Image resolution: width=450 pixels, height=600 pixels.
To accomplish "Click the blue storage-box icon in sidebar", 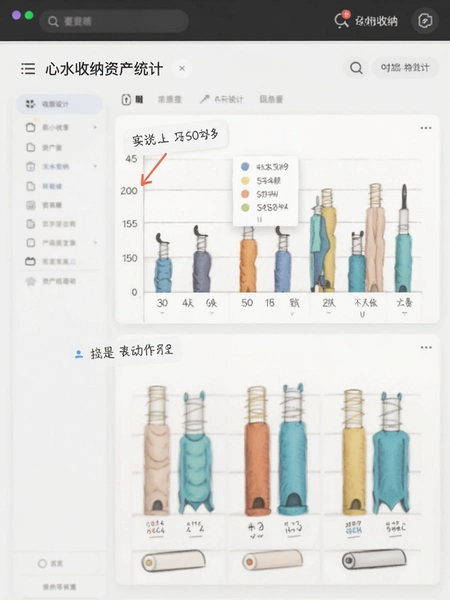I will click(x=31, y=166).
